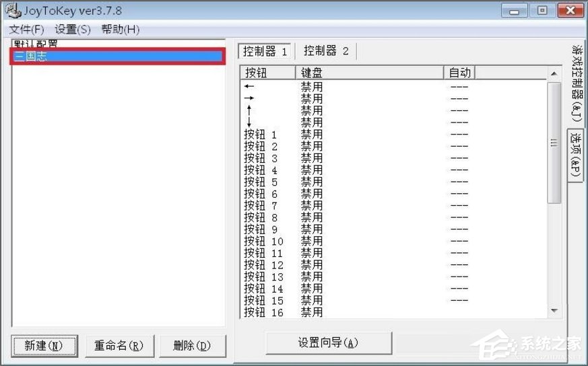Select the 按钮 3 row
The height and width of the screenshot is (366, 588).
393,158
